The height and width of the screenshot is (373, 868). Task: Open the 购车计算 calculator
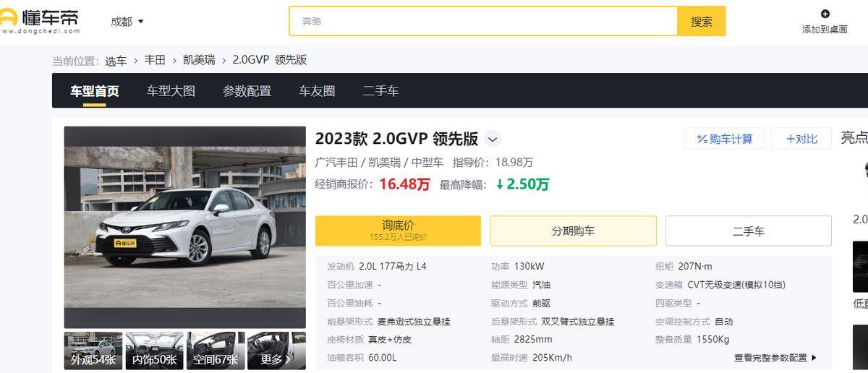(x=724, y=139)
